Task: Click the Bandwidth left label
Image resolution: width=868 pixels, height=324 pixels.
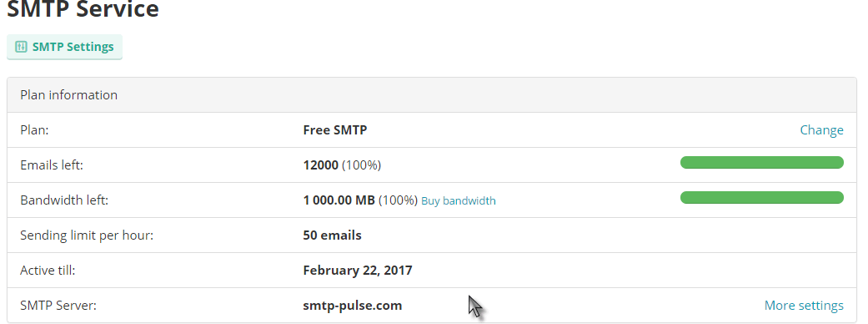Action: [64, 200]
